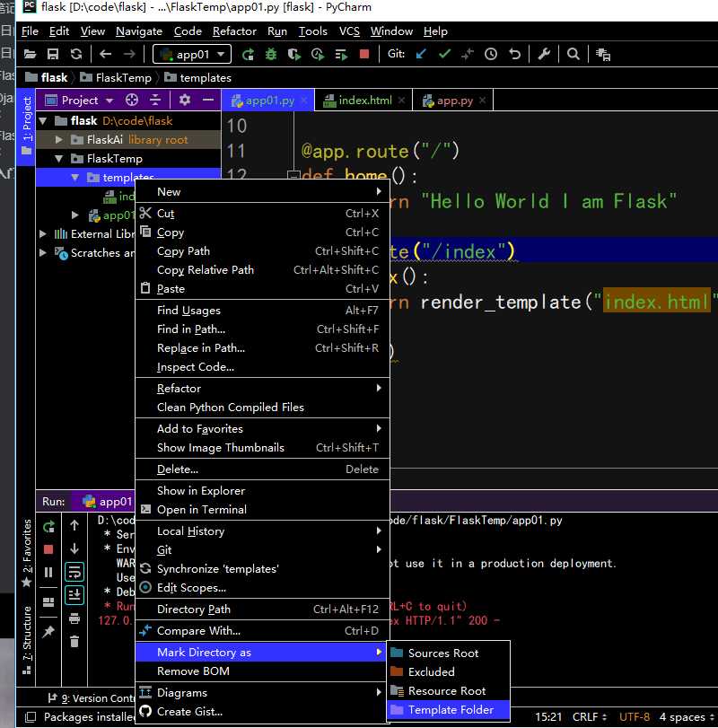Click the flask breadcrumb in navigation bar
The width and height of the screenshot is (718, 728).
pos(54,78)
